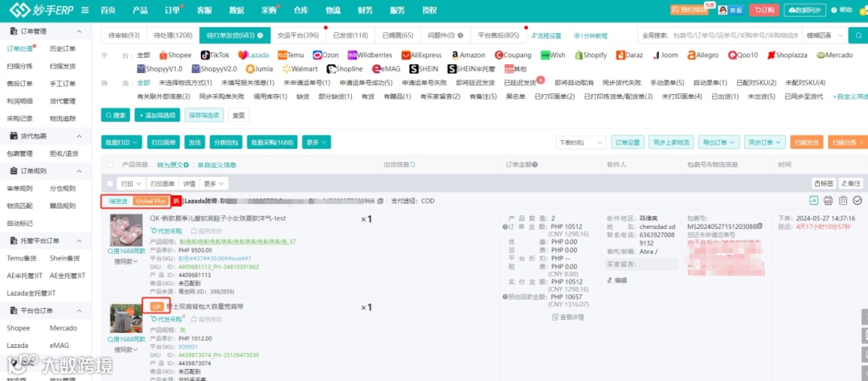Open the 批量打印 dropdown
The height and width of the screenshot is (381, 868).
point(122,142)
